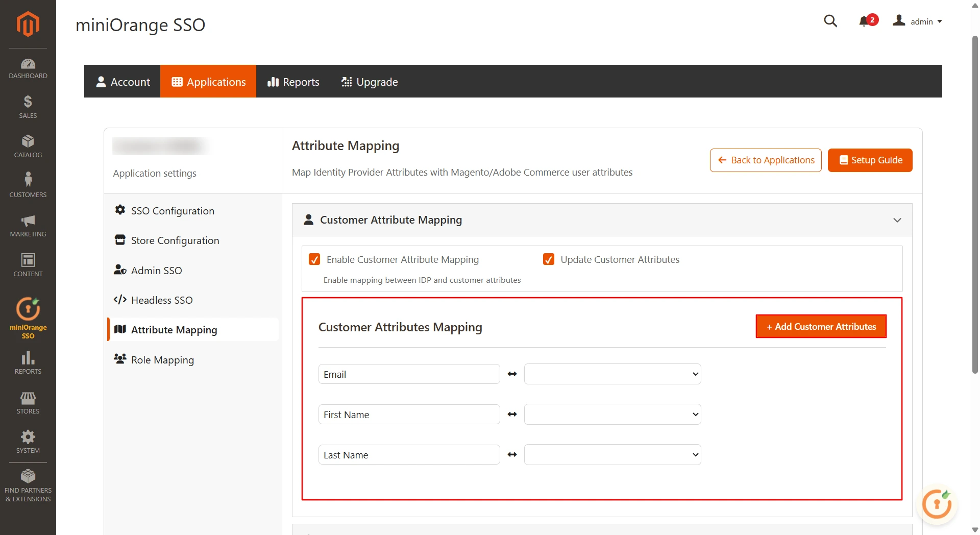Open the Email attribute dropdown

(x=612, y=374)
